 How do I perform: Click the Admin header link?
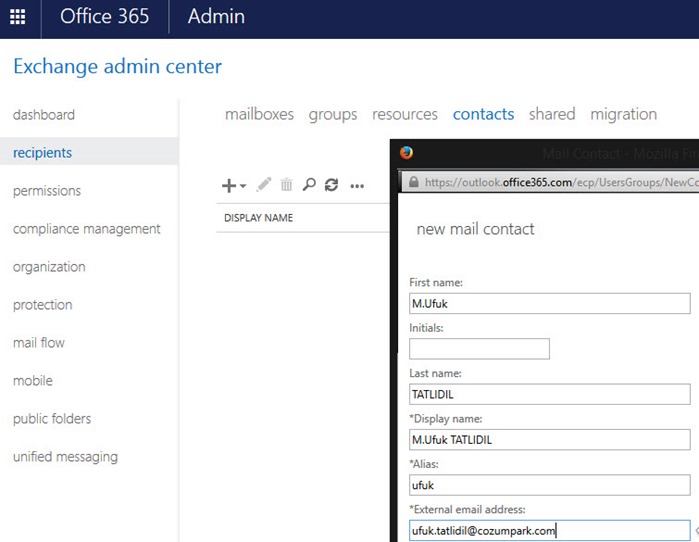(216, 16)
